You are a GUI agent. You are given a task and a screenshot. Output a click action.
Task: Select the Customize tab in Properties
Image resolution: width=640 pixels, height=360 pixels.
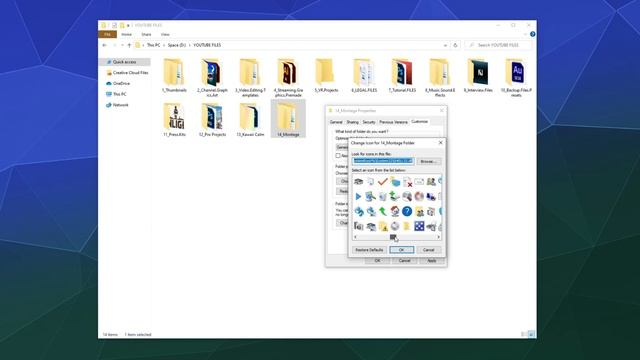coord(420,122)
